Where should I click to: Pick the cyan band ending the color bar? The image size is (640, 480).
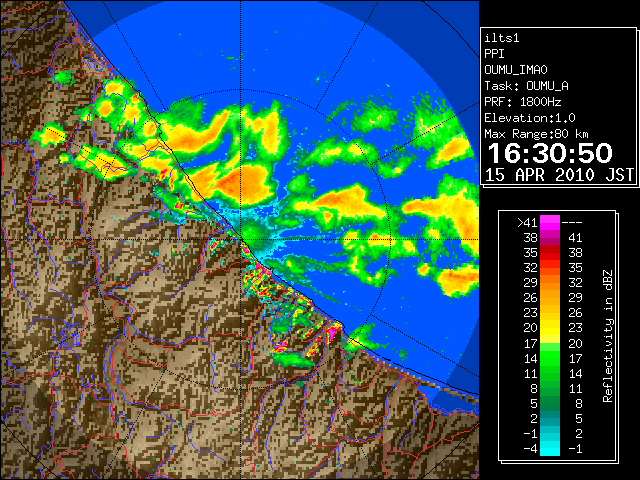pos(550,449)
